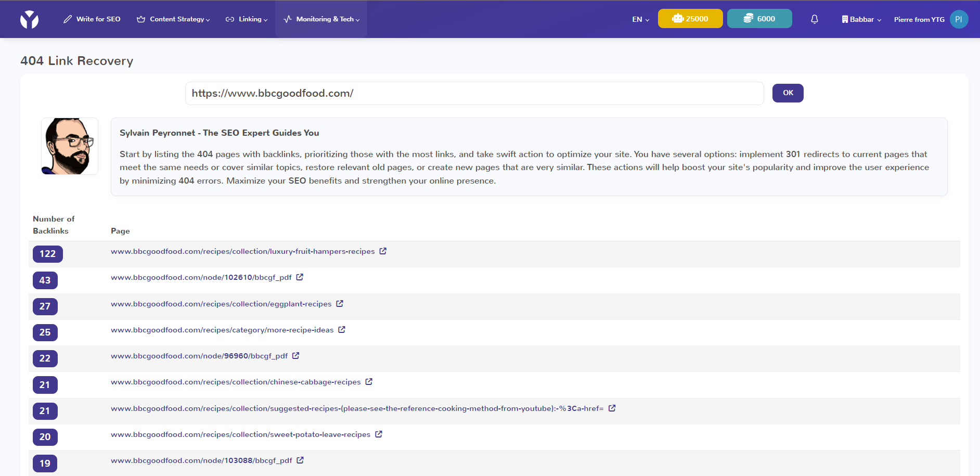
Task: Open node/103088/bbcgf_pdf link
Action: click(x=201, y=460)
